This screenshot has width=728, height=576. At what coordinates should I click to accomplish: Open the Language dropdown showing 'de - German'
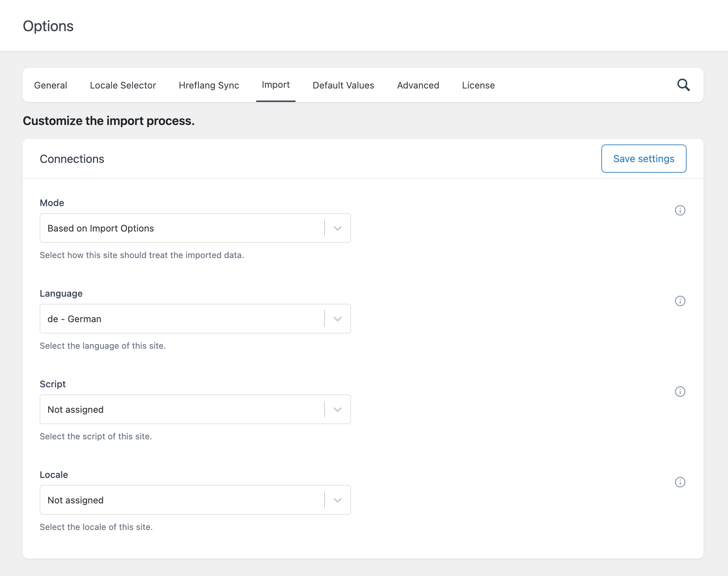coord(195,319)
